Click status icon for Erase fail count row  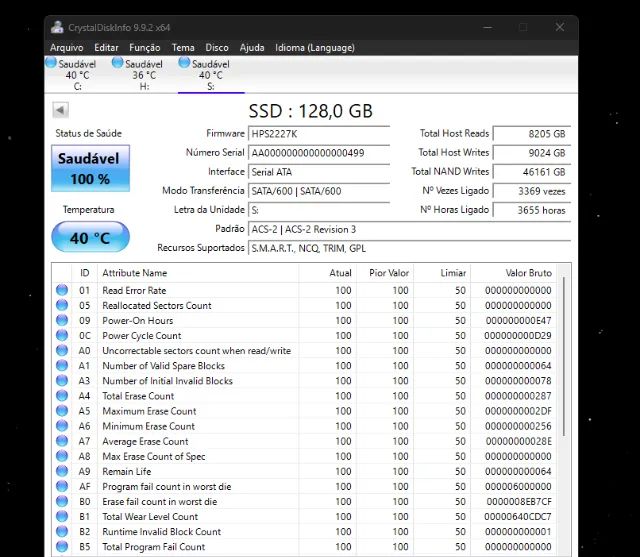[x=62, y=501]
